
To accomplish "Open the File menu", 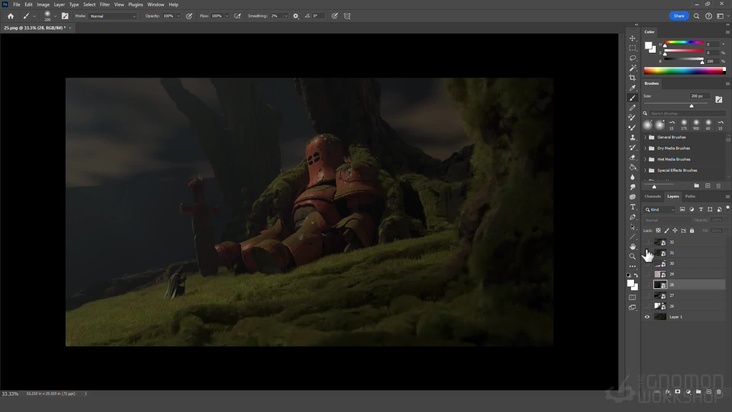I will 16,5.
